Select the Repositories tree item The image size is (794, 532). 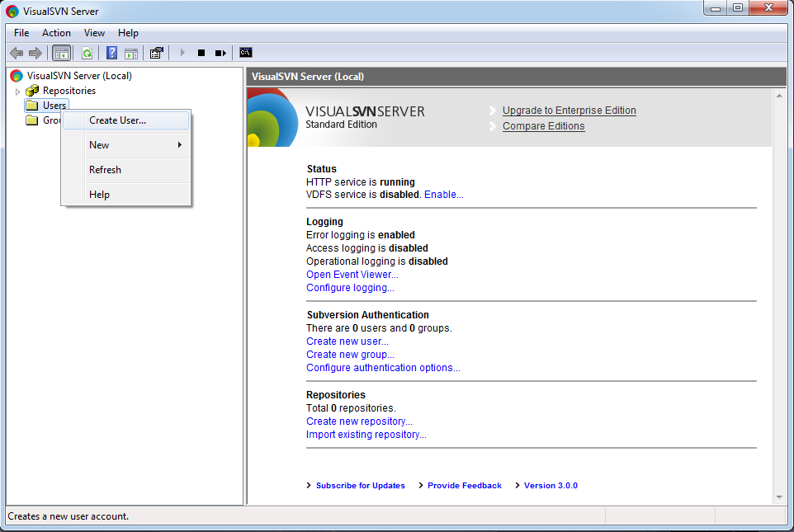point(69,91)
